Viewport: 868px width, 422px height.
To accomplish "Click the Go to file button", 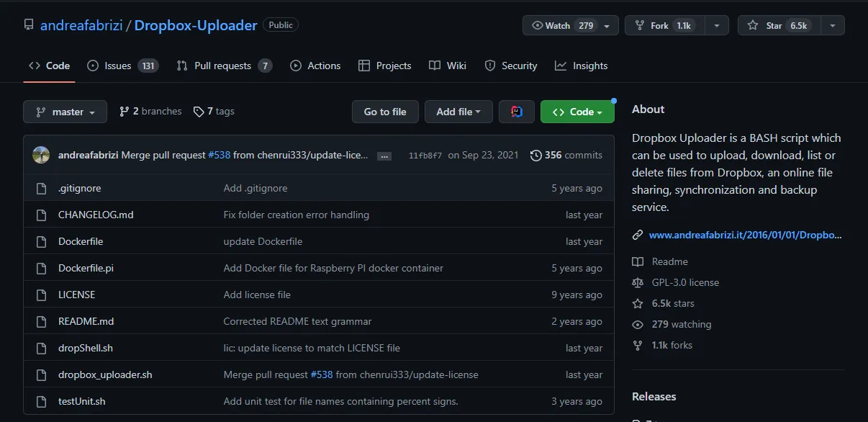I will coord(385,112).
